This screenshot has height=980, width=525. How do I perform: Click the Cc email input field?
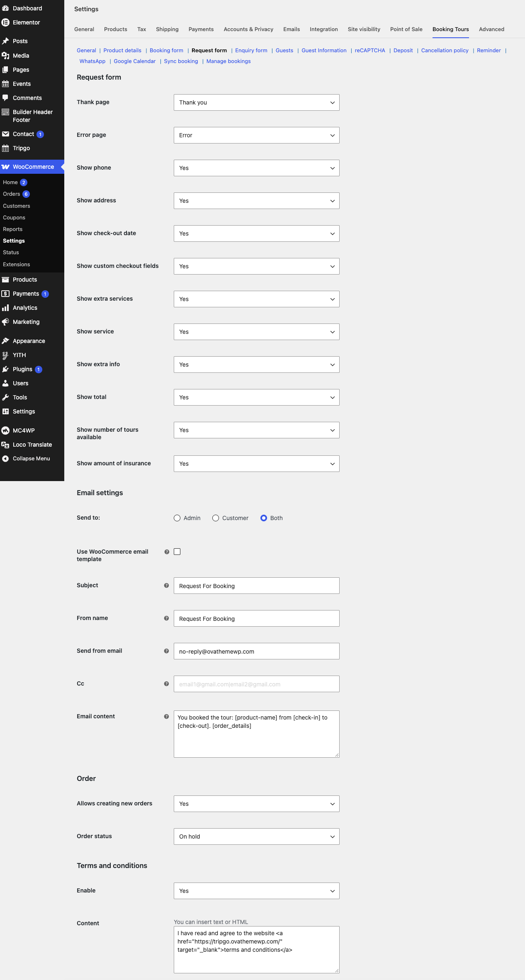tap(257, 684)
